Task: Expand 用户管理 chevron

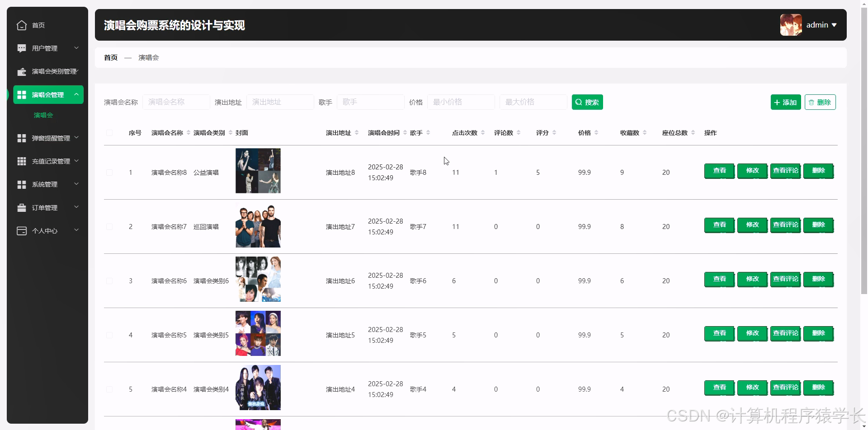Action: coord(76,48)
